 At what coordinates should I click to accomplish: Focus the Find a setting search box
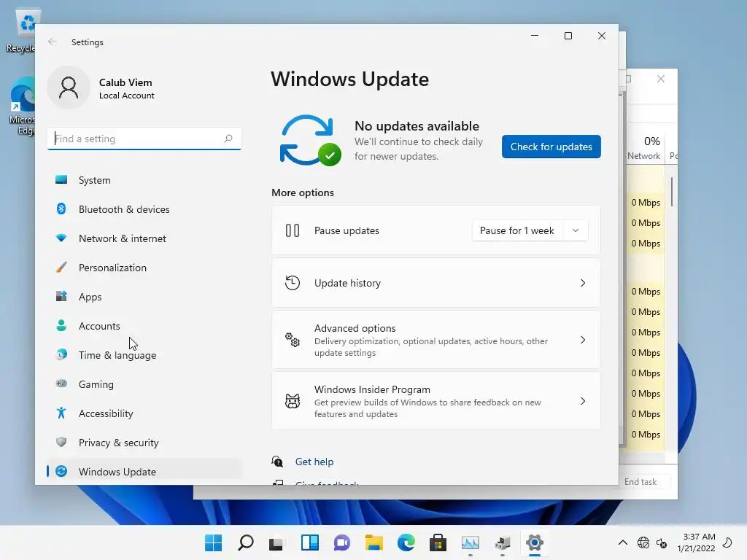(x=144, y=139)
